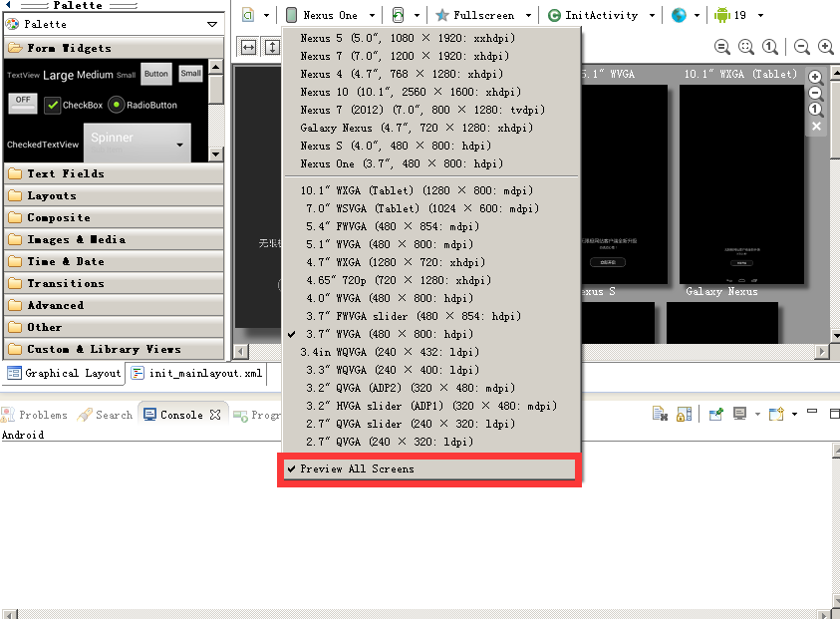Click the Android API 19 icon
Image resolution: width=840 pixels, height=619 pixels.
coord(730,15)
